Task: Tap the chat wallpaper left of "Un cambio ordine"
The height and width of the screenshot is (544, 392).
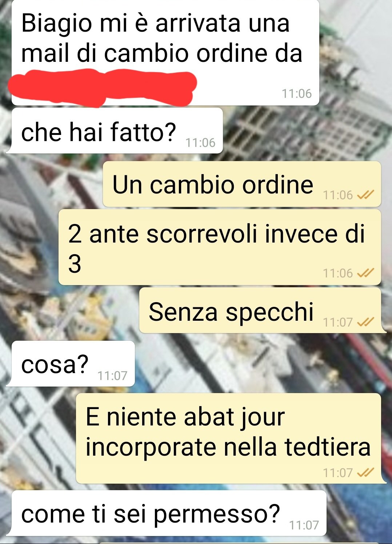Action: pos(51,184)
